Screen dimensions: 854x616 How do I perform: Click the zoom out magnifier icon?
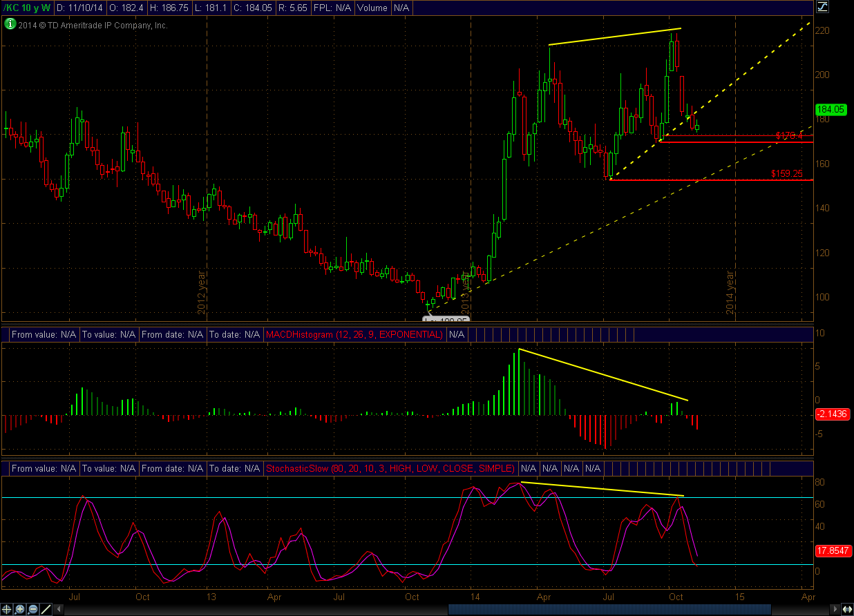point(32,609)
